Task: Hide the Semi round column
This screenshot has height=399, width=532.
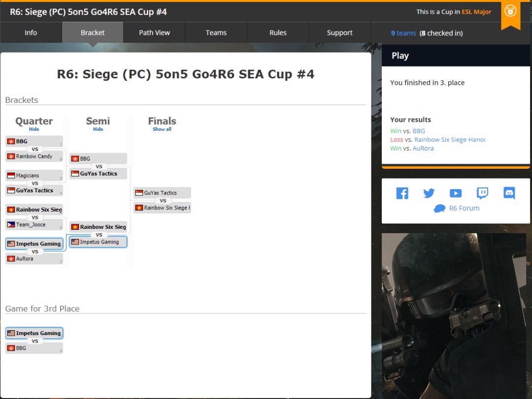Action: point(98,129)
